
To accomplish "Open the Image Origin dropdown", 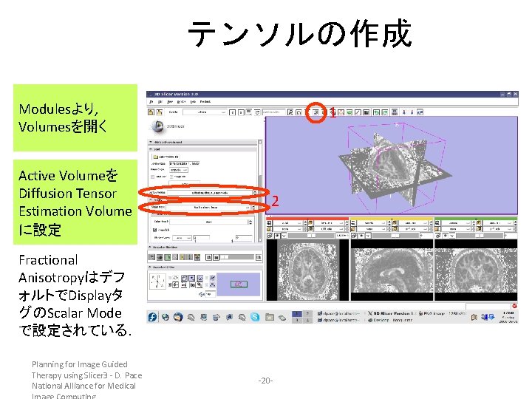I will (x=179, y=170).
